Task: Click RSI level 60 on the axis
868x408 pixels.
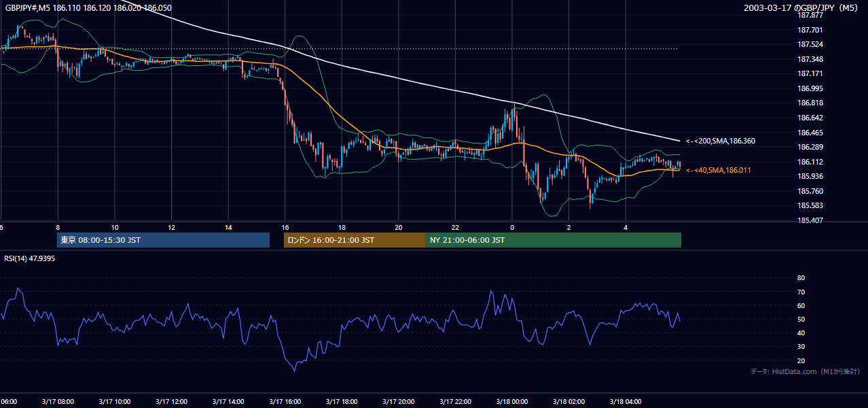Action: point(801,305)
